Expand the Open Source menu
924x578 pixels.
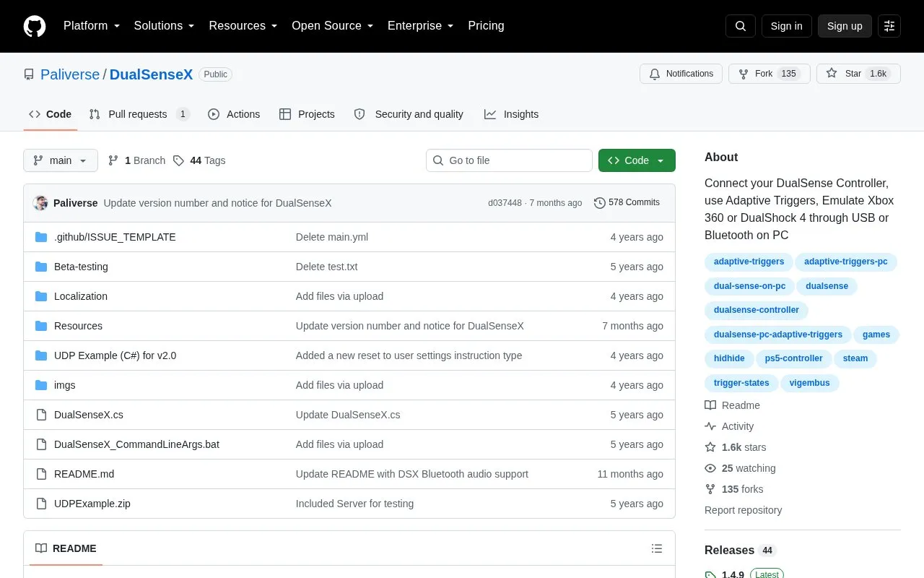pyautogui.click(x=333, y=26)
